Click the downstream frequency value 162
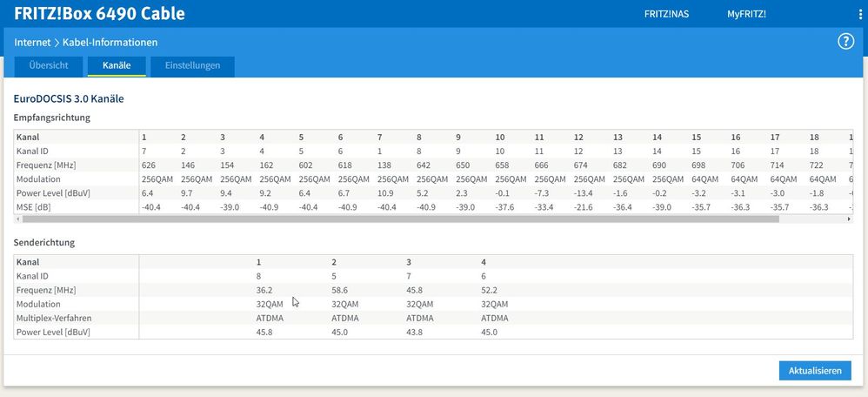The image size is (868, 397). tap(266, 165)
